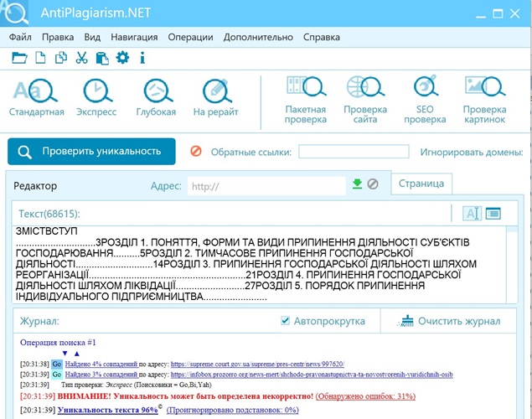Image resolution: width=532 pixels, height=419 pixels.
Task: Open SEO проверка tool
Action: [425, 100]
